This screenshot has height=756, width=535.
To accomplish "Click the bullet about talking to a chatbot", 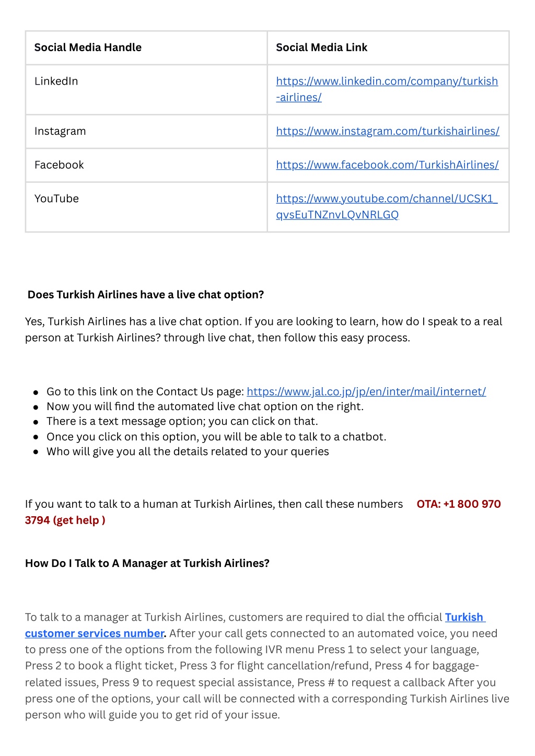I will (216, 437).
